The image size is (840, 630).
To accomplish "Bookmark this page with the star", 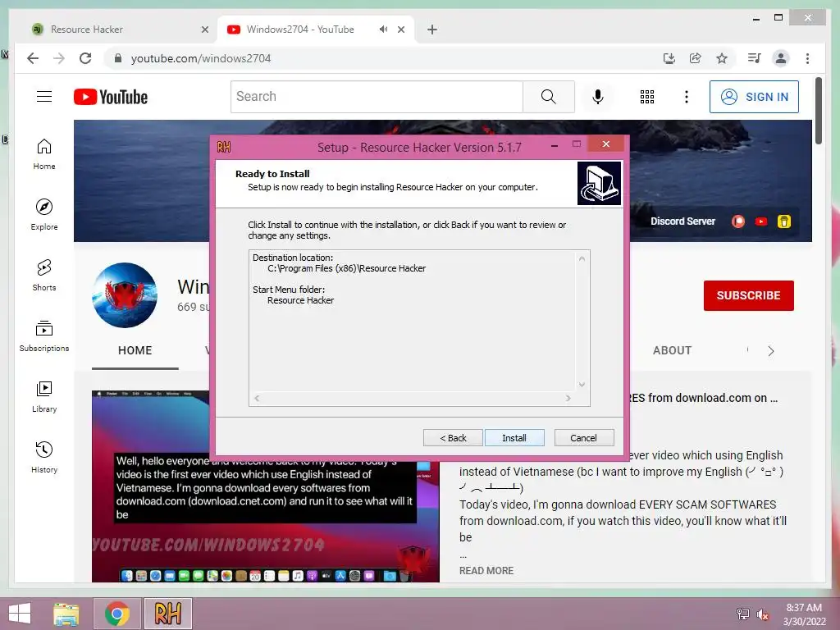I will [722, 58].
